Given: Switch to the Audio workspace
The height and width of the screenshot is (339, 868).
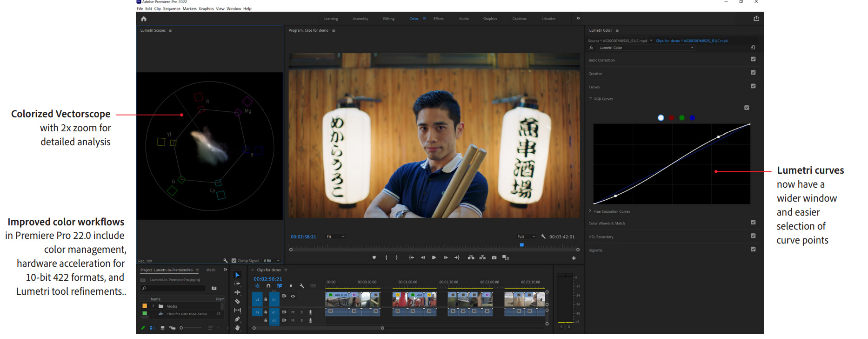Looking at the screenshot, I should click(x=464, y=19).
